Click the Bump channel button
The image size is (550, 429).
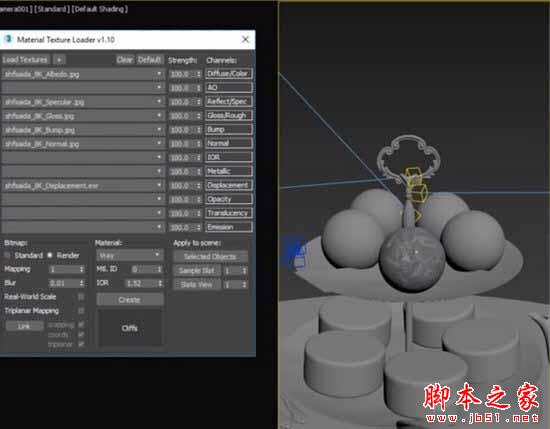[228, 129]
